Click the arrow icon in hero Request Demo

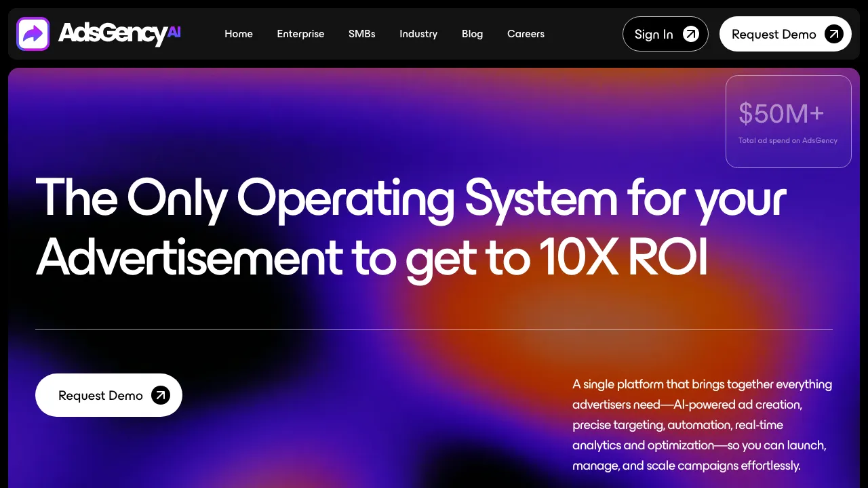[x=160, y=394]
